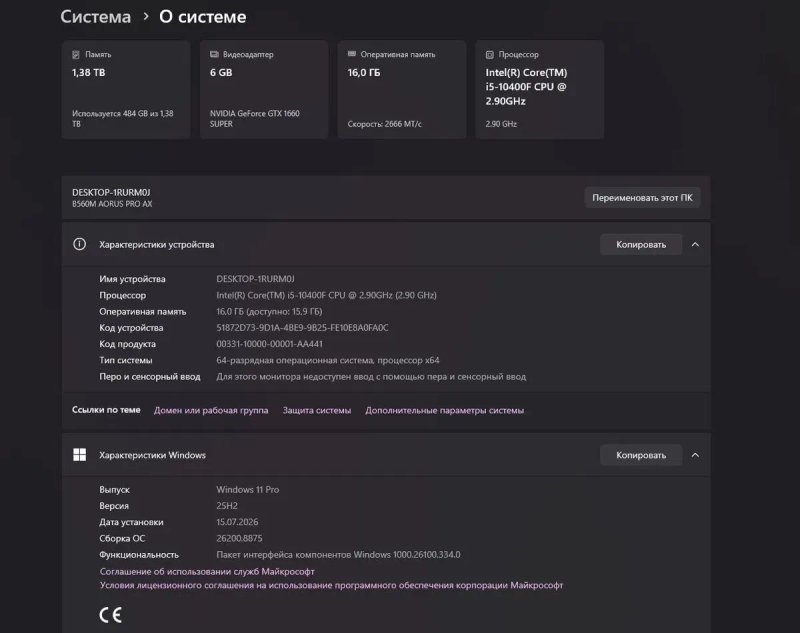800x633 pixels.
Task: Click version value 25H2
Action: [x=227, y=506]
